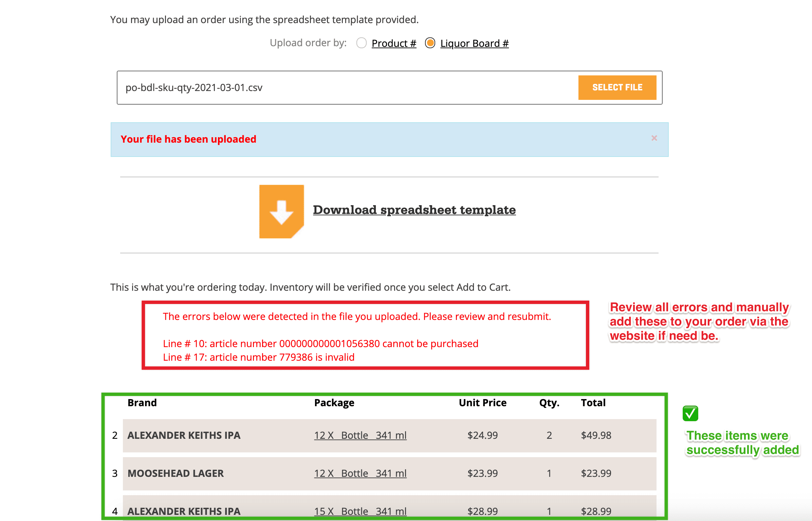Click the Unit Price column header
This screenshot has height=521, width=812.
tap(482, 403)
